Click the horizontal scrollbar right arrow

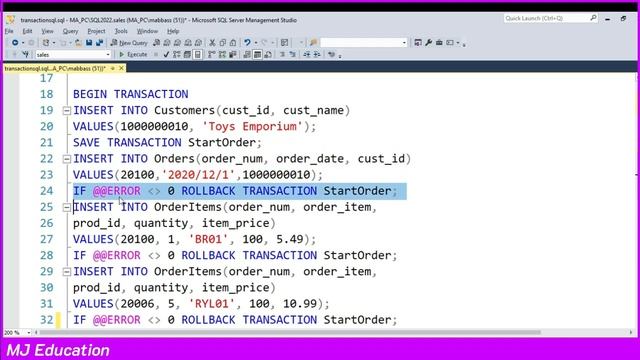tap(631, 333)
